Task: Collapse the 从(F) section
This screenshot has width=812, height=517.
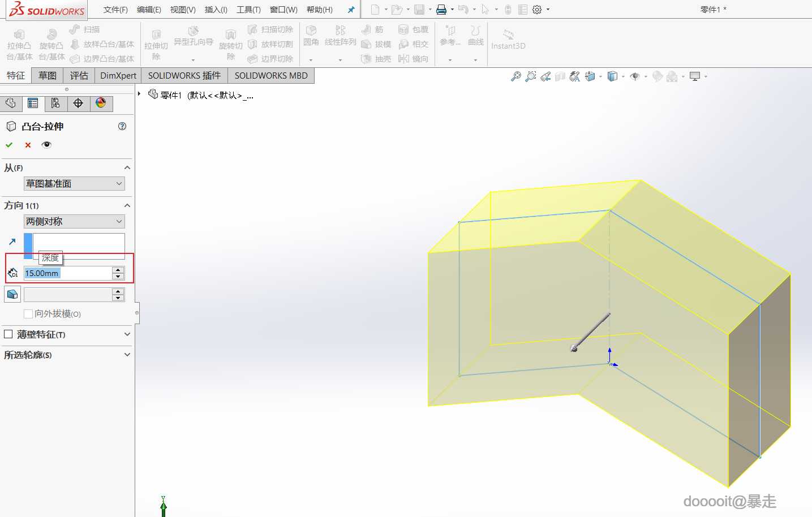Action: (127, 167)
